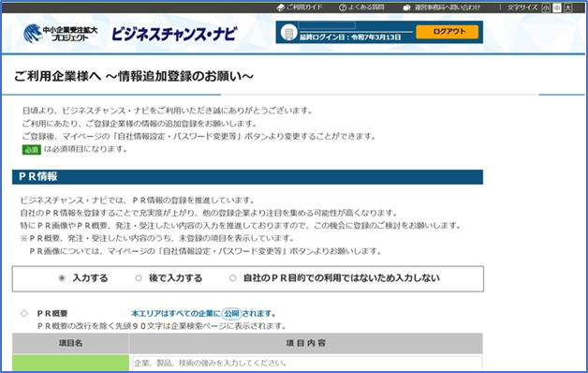The image size is (588, 373).
Task: Click the user name box in login panel
Action: tap(327, 25)
